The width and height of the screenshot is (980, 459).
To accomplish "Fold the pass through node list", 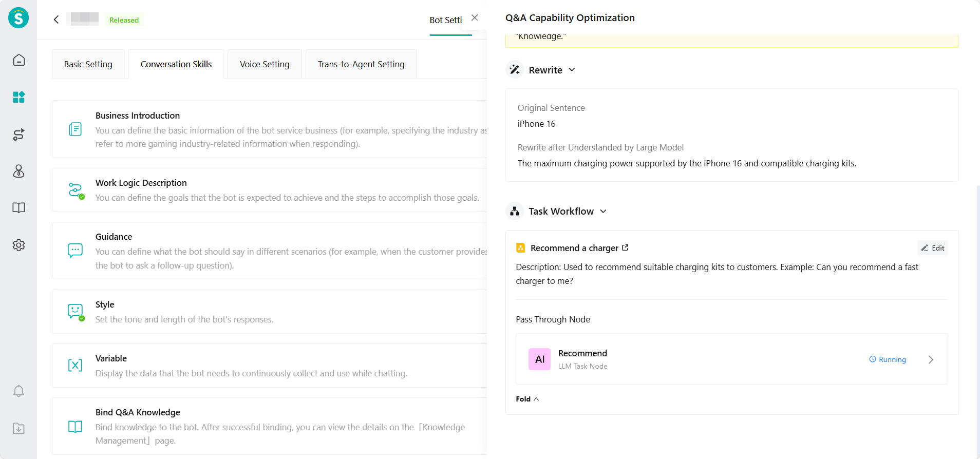I will coord(527,399).
